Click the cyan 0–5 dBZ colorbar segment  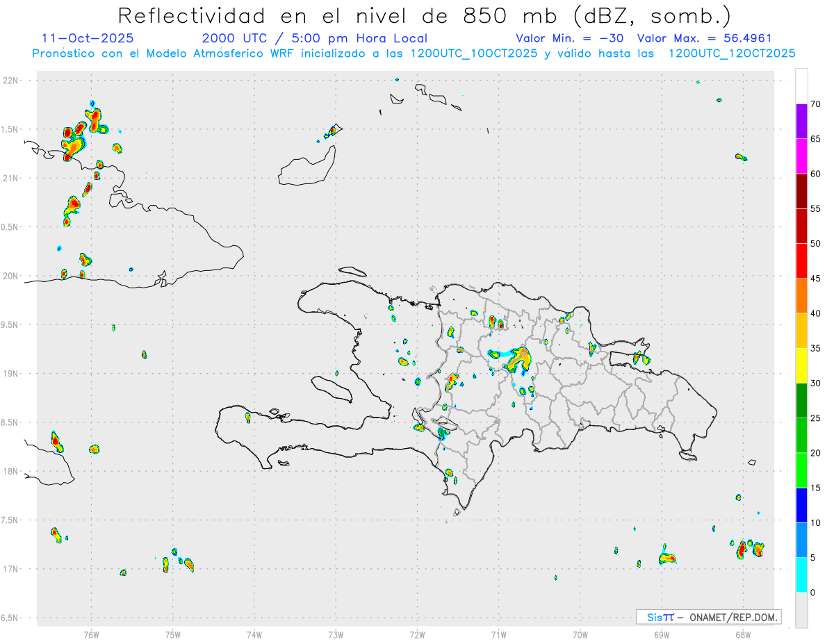801,575
